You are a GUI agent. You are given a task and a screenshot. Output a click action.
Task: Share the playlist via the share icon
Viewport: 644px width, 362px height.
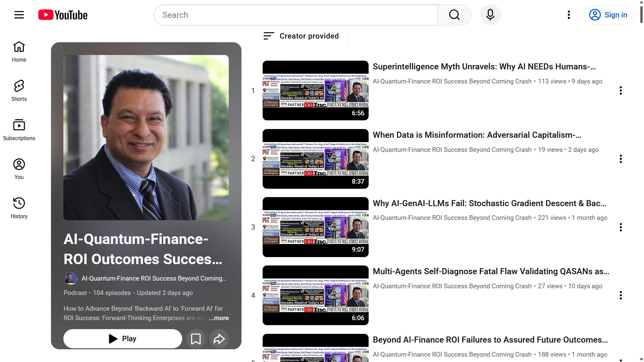tap(219, 339)
